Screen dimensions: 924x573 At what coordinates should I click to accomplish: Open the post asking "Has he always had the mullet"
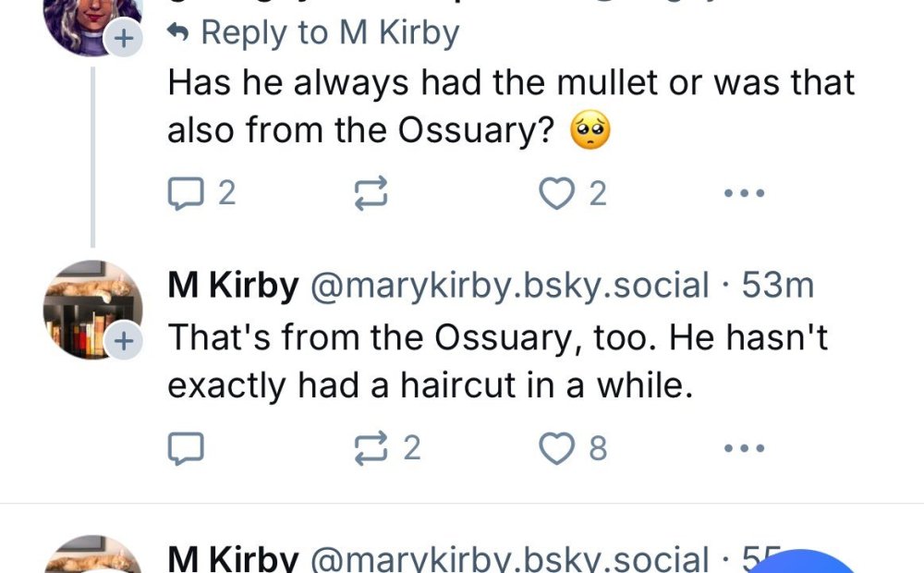pyautogui.click(x=510, y=107)
